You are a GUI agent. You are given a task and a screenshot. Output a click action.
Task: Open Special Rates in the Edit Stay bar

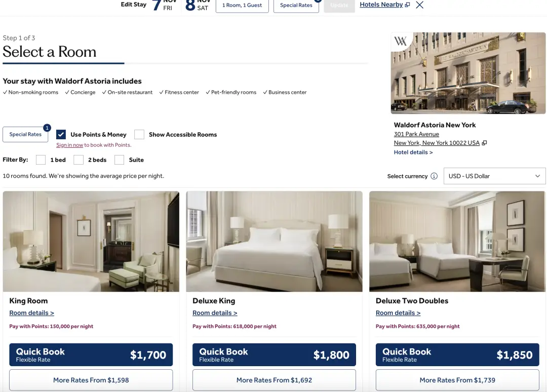pyautogui.click(x=296, y=5)
